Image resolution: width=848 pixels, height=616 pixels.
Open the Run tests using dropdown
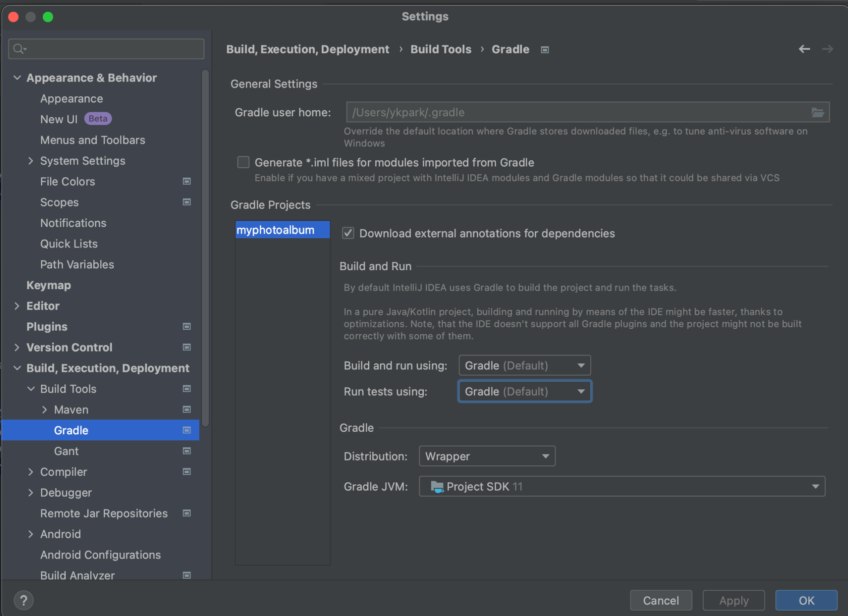pyautogui.click(x=524, y=391)
